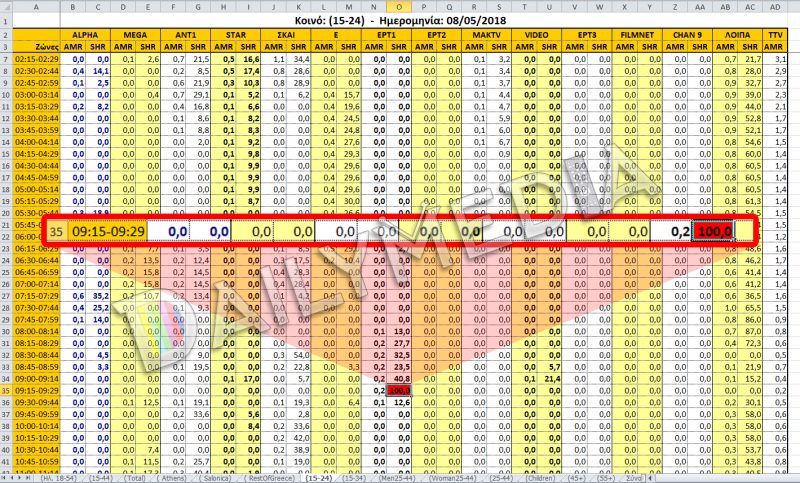Open the (Children) sheet tab
Viewport: 800px width, 483px height.
pos(540,478)
